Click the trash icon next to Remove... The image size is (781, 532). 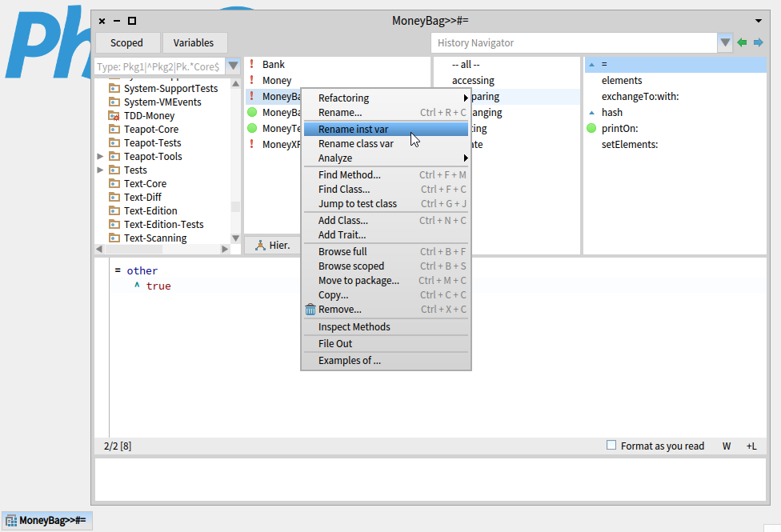[310, 310]
